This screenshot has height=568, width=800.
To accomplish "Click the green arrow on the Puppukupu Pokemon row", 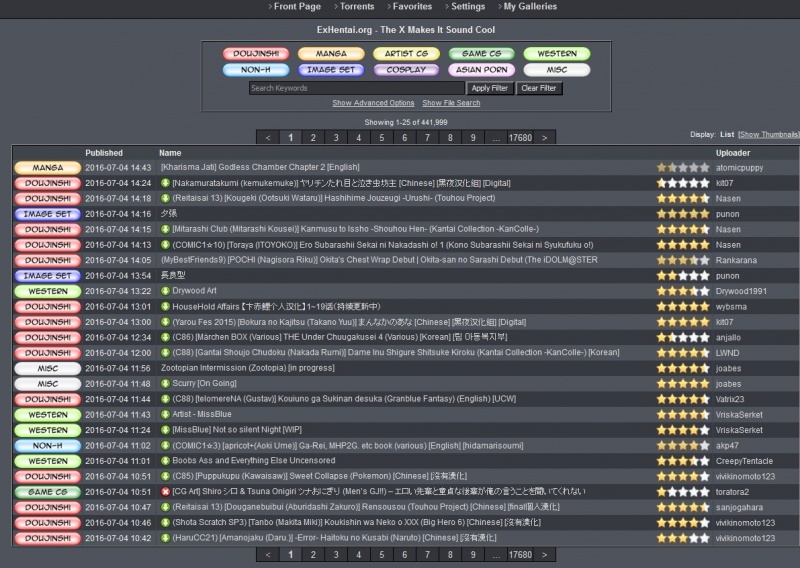I will [x=165, y=477].
